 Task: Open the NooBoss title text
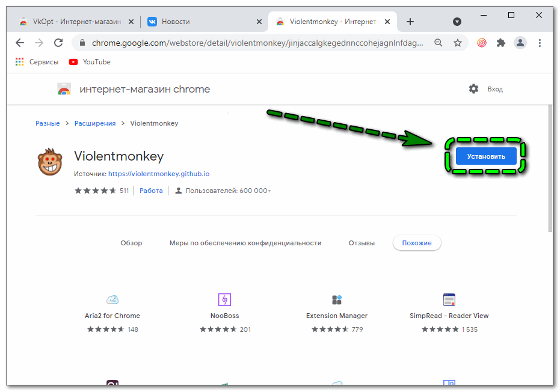click(x=224, y=316)
